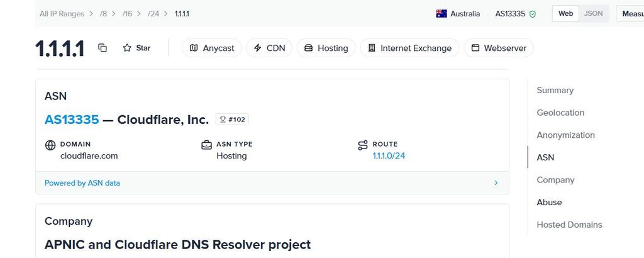The height and width of the screenshot is (258, 644).
Task: Open AS13335 link in ASN card
Action: (72, 120)
